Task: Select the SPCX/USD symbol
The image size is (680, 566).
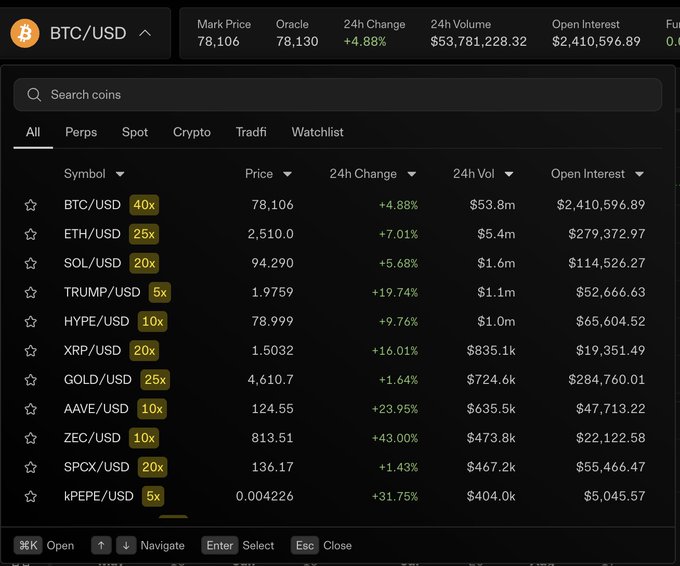Action: 96,467
